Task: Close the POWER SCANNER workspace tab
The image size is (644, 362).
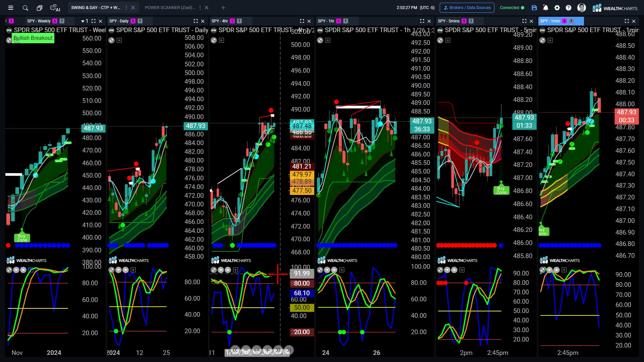Action: click(207, 8)
